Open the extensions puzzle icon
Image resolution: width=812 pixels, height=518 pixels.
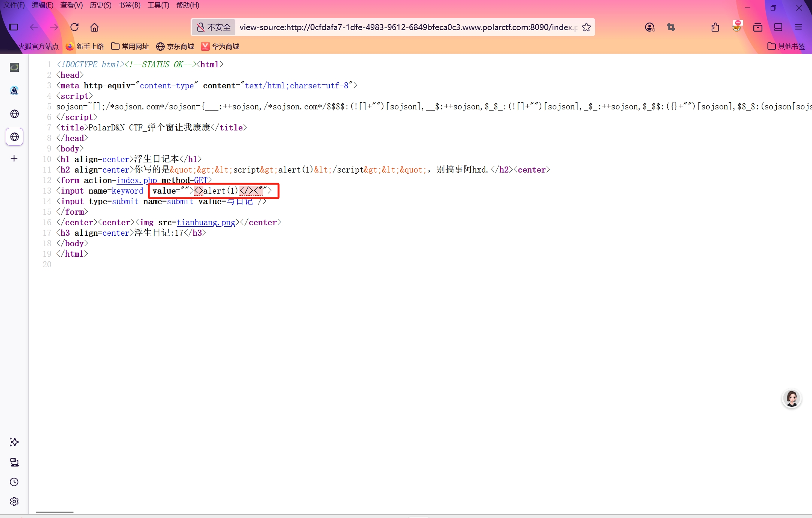(715, 27)
